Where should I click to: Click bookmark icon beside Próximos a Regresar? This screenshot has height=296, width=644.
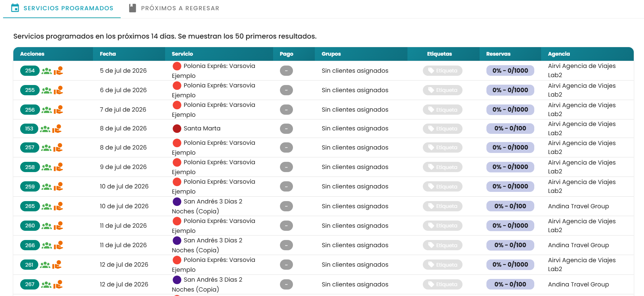click(132, 8)
